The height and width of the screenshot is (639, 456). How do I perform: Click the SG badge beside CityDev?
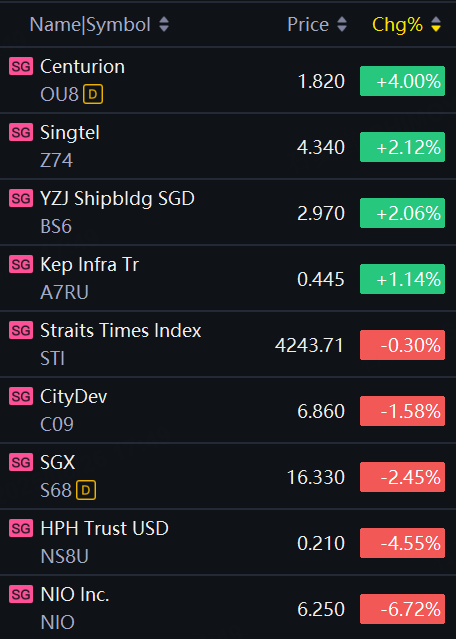click(21, 397)
